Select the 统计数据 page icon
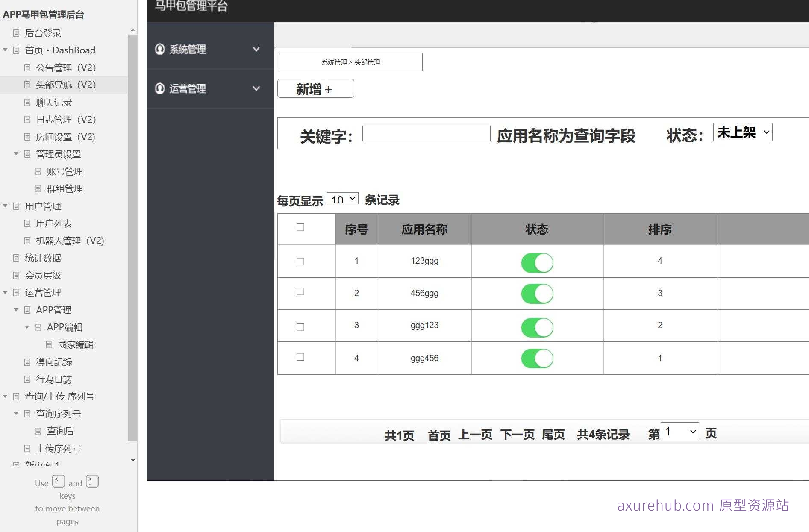Image resolution: width=809 pixels, height=532 pixels. point(15,258)
